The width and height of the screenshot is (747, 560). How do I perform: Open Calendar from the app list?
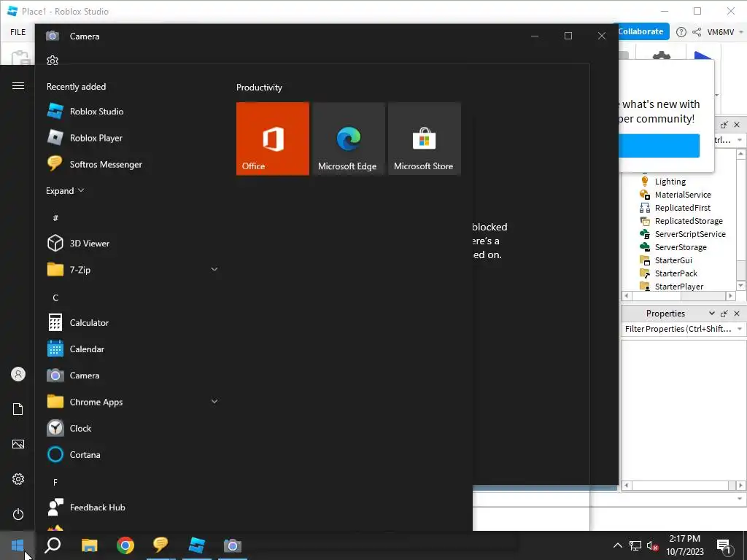click(x=132, y=349)
